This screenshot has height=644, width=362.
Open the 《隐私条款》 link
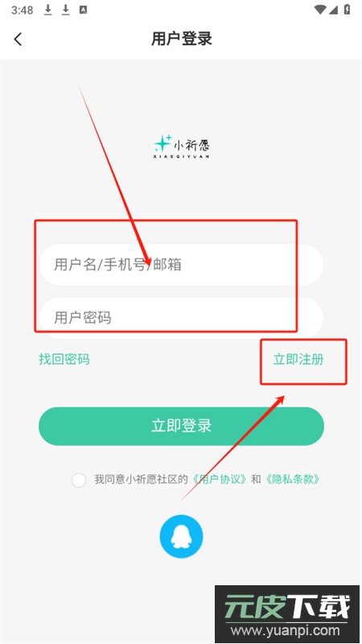(x=292, y=479)
